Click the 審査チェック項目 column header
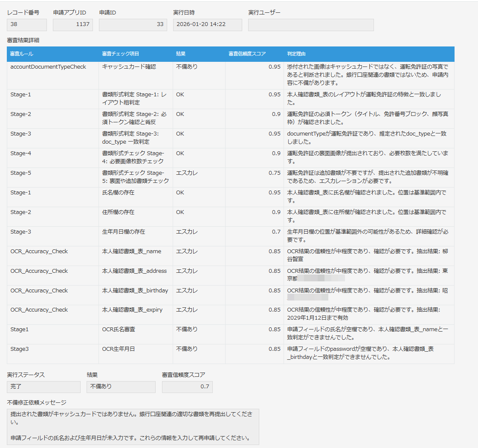The width and height of the screenshot is (478, 448). (x=136, y=54)
